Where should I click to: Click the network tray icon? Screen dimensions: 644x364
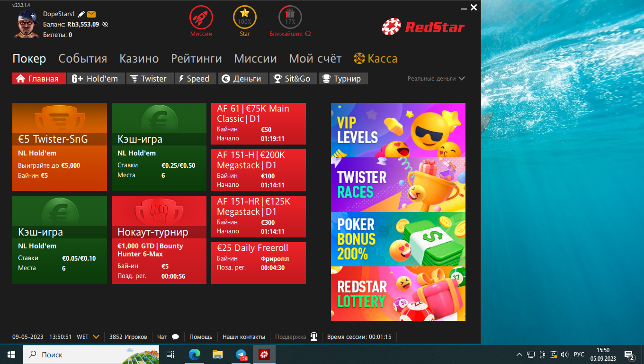coord(530,355)
